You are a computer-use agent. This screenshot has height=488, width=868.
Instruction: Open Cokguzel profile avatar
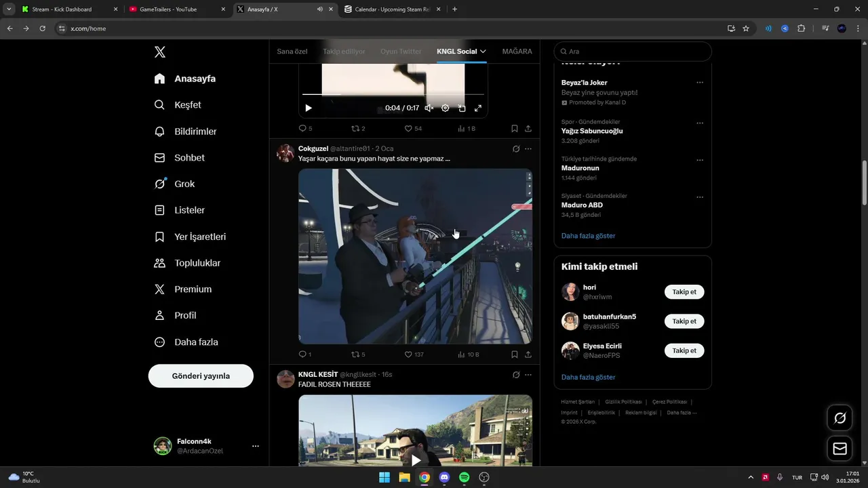point(285,152)
